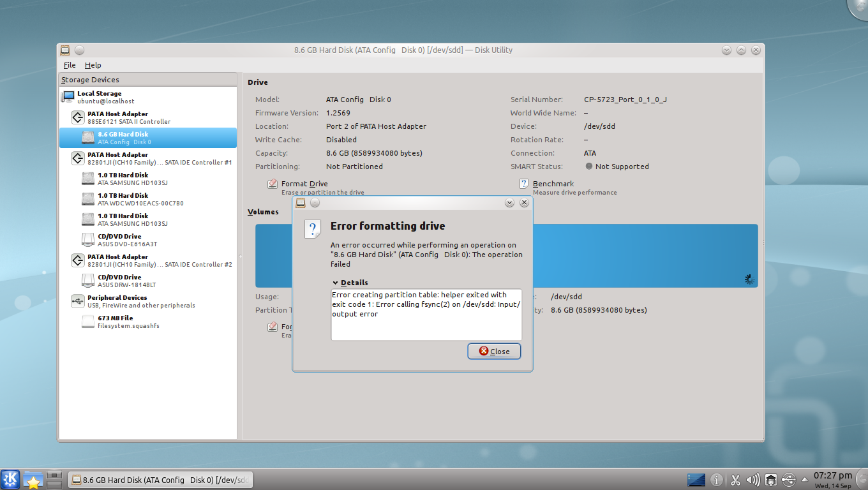868x490 pixels.
Task: Open the wired network tray icon
Action: tap(771, 480)
